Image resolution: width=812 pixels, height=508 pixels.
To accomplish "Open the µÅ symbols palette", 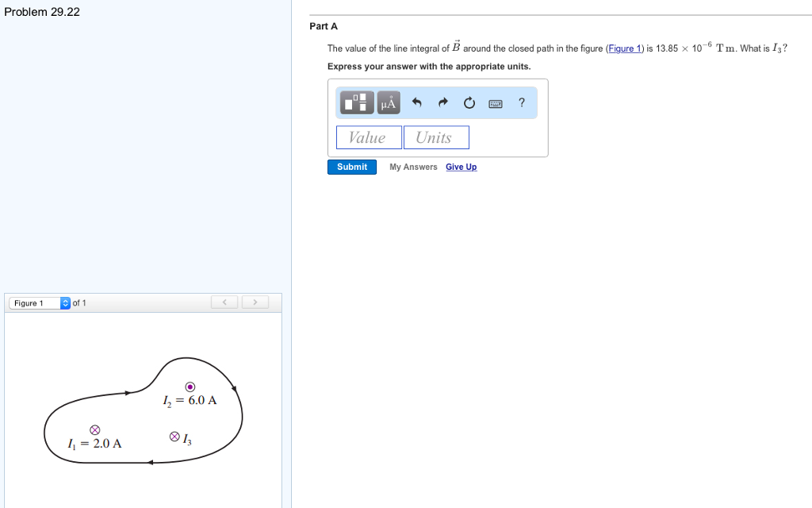I will (x=389, y=102).
